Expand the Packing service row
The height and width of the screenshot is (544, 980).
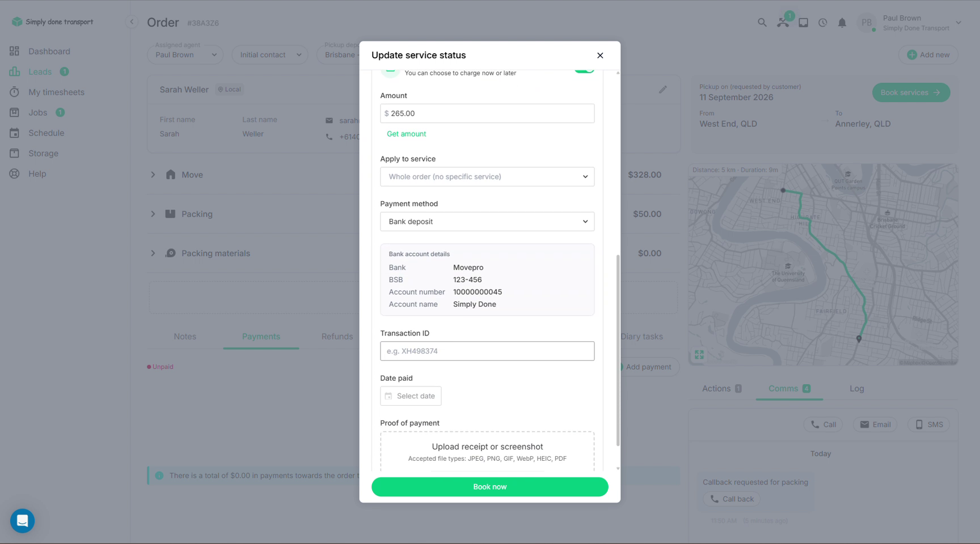(x=153, y=214)
